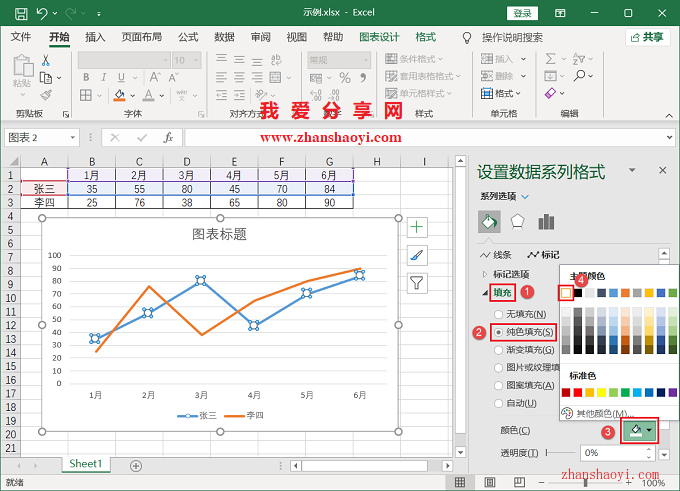The image size is (680, 491).
Task: Click the Chart Filters funnel button
Action: [x=417, y=283]
